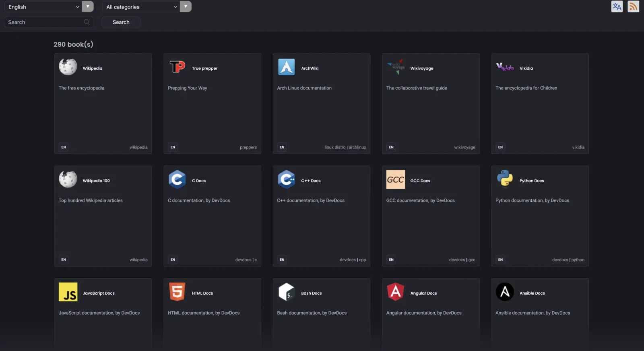Click the linux distro tag on ArchWiki card
Screen dimensions: 644x351
coord(335,147)
